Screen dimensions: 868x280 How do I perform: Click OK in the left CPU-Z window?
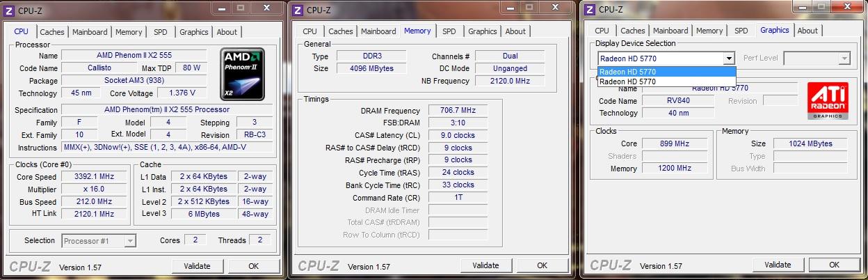(x=253, y=266)
